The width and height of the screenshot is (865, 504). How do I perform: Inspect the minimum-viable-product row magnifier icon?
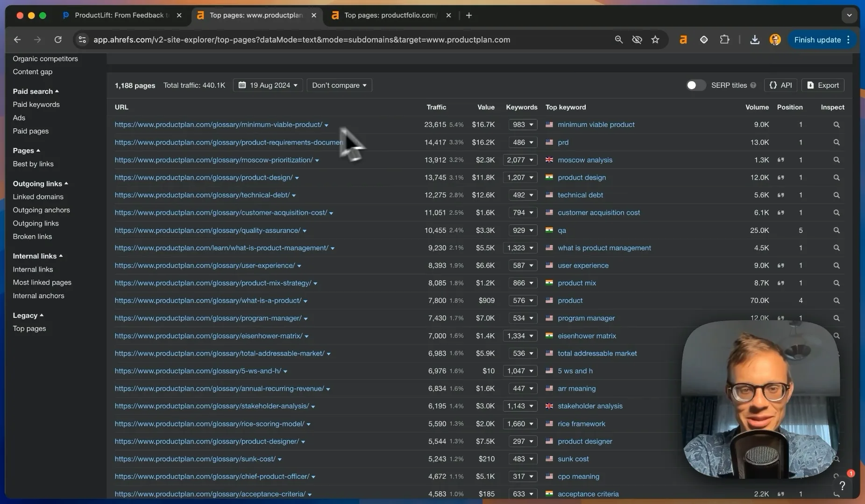coord(836,125)
